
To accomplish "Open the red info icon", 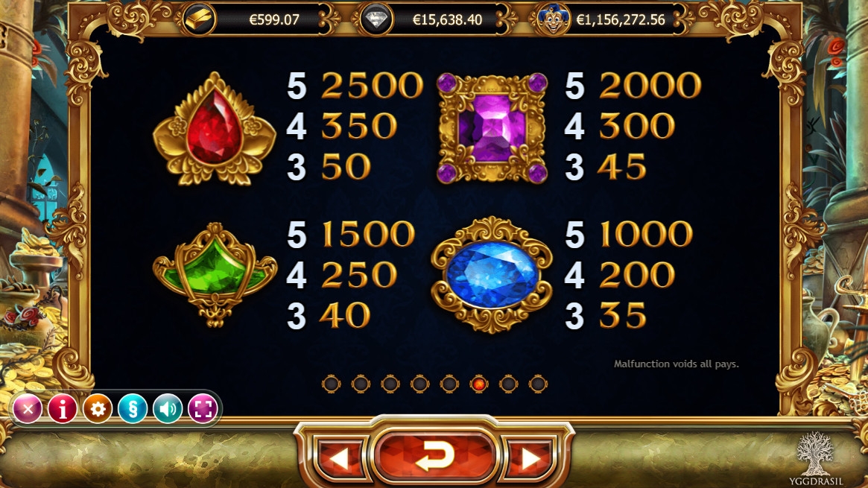I will click(63, 409).
